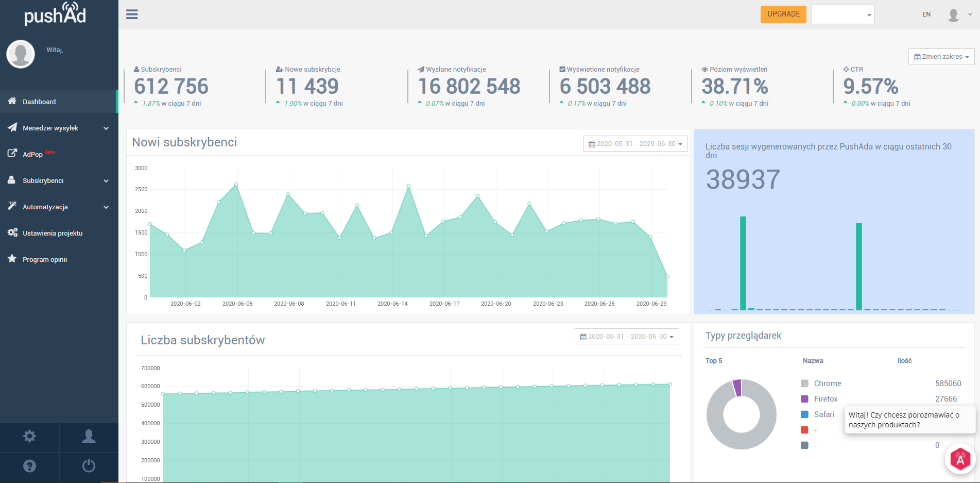
Task: Open the chat widget bubble icon
Action: (960, 459)
